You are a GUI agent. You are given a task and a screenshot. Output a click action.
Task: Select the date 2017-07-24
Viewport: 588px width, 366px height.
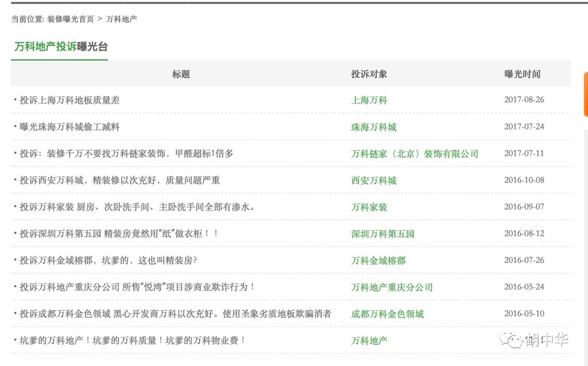(x=524, y=127)
